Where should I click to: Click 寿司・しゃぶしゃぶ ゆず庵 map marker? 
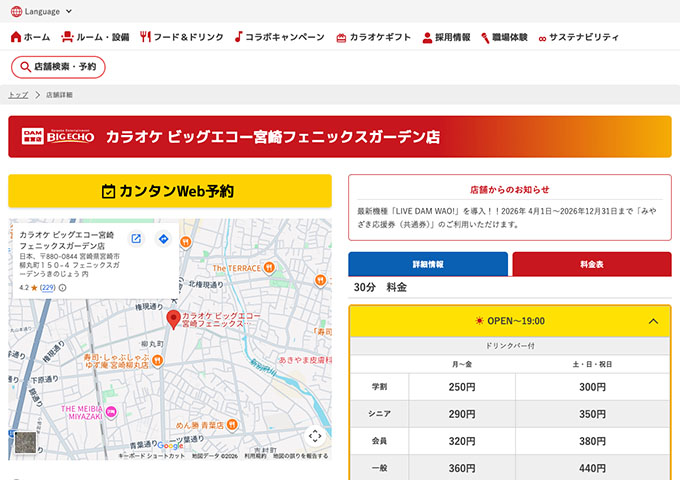tap(158, 360)
